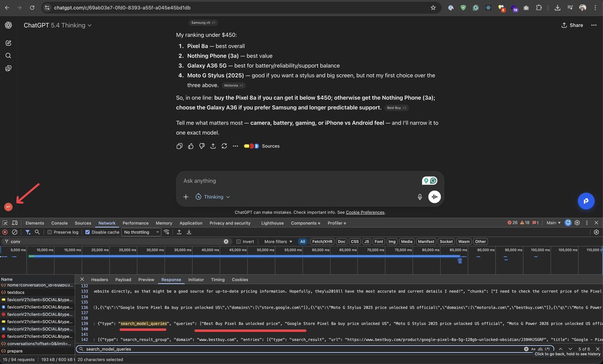Open the Preview tab of the request
The height and width of the screenshot is (364, 603).
point(146,280)
